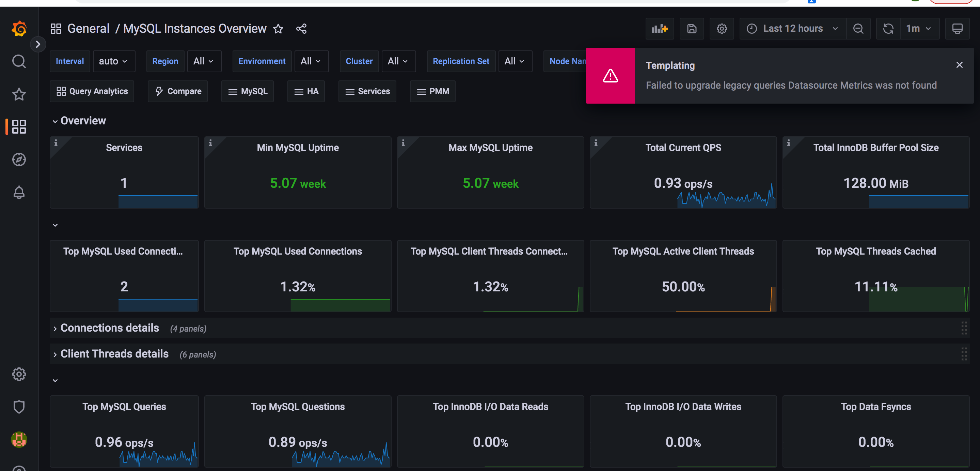Go to Query Analytics

tap(92, 91)
